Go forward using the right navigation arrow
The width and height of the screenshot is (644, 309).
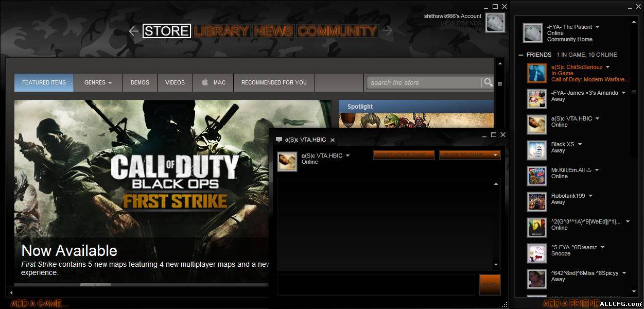(x=388, y=31)
